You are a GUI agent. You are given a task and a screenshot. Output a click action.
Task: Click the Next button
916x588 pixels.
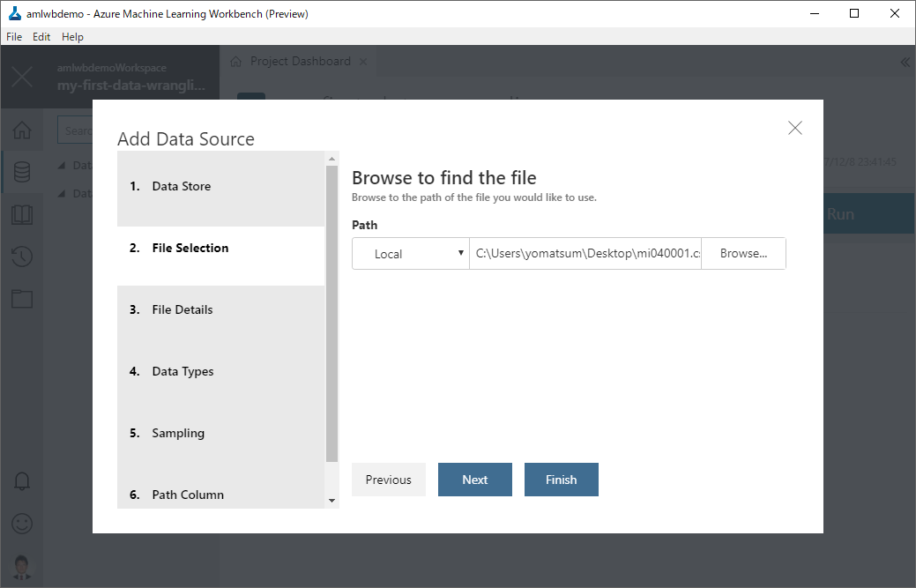coord(475,480)
